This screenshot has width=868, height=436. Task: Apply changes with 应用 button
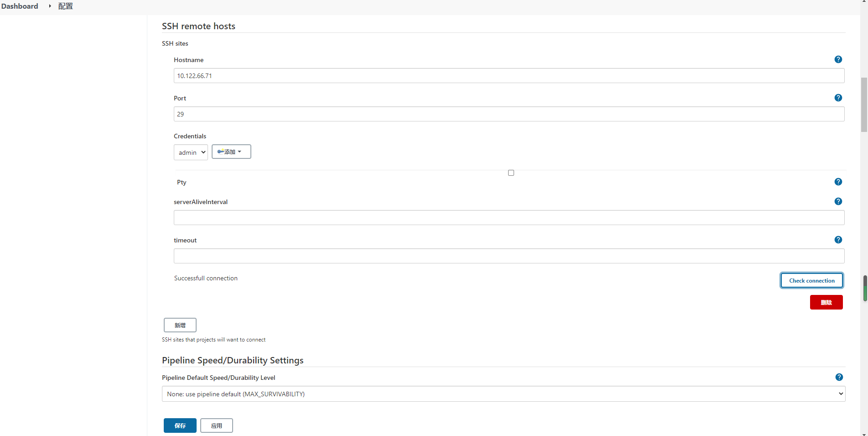coord(216,425)
